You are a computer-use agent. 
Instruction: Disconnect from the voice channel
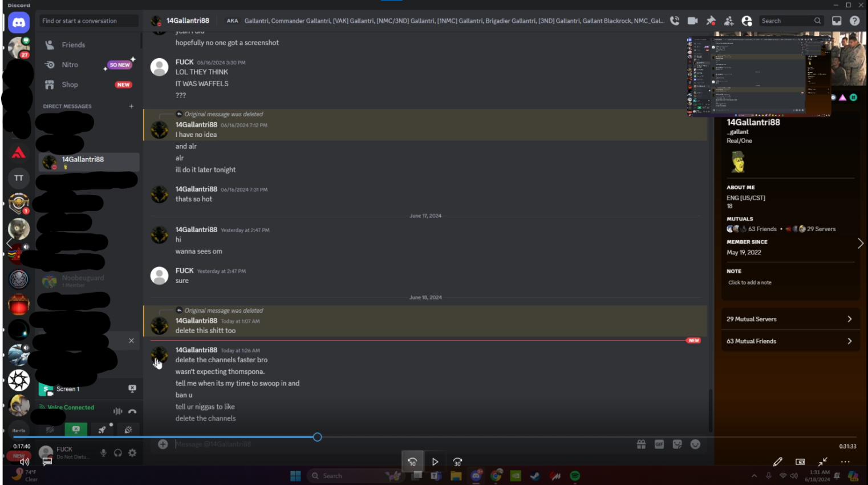click(132, 411)
